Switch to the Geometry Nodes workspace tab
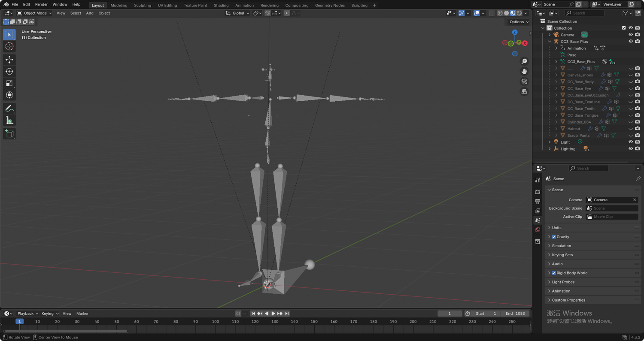 pos(330,5)
